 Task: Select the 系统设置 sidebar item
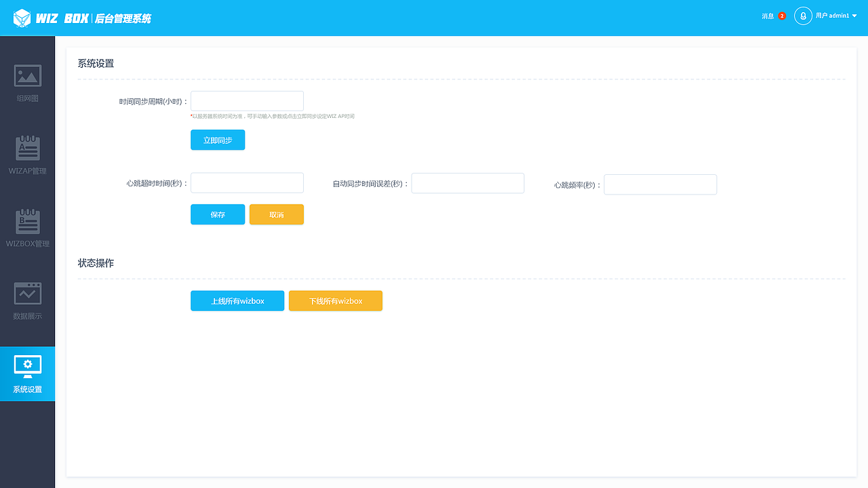click(x=27, y=374)
